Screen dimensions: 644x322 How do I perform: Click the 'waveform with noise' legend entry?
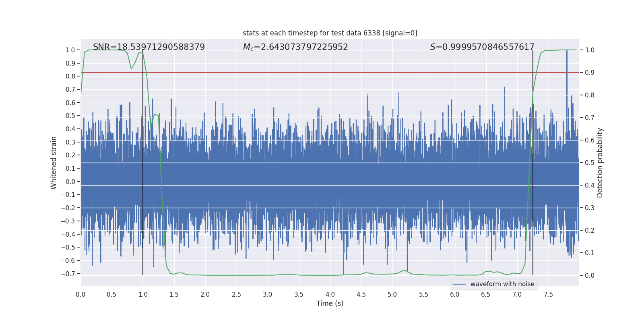(x=494, y=284)
